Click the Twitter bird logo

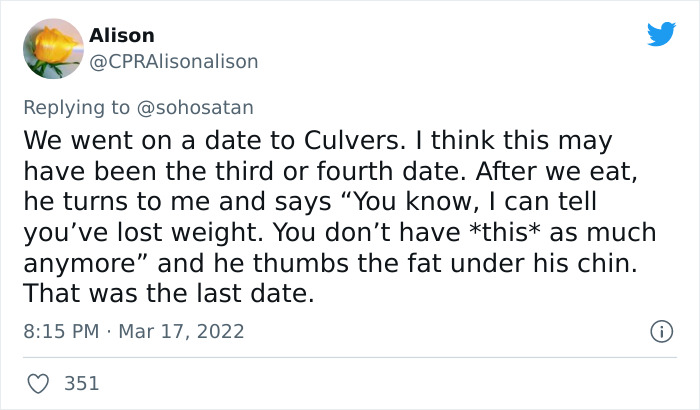pos(661,34)
